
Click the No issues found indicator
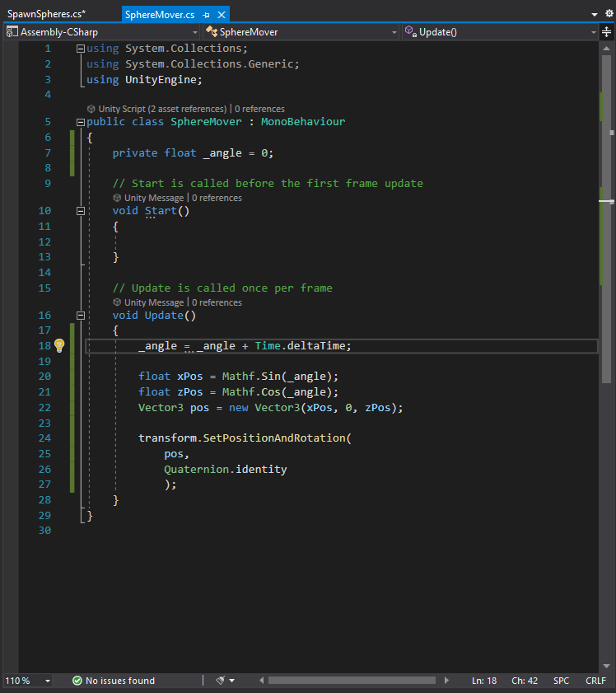point(114,681)
